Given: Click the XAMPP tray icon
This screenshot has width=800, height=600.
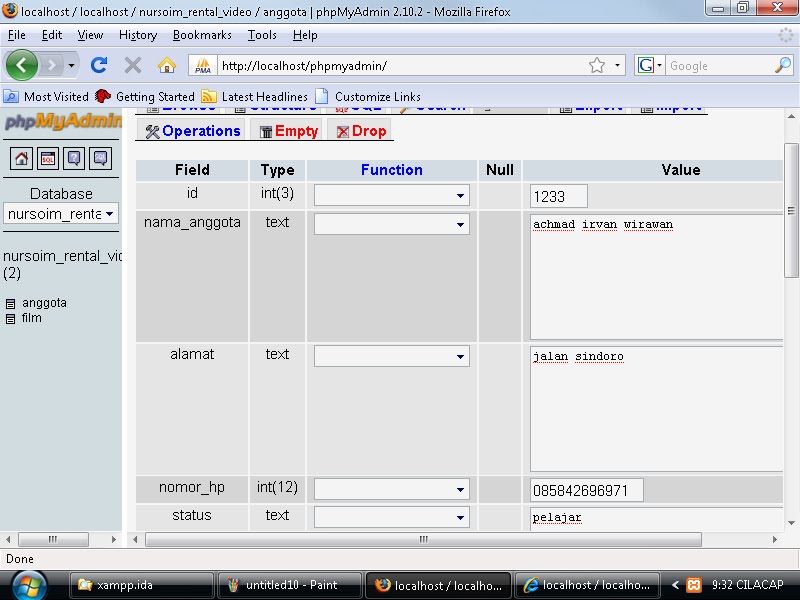Looking at the screenshot, I should point(693,585).
